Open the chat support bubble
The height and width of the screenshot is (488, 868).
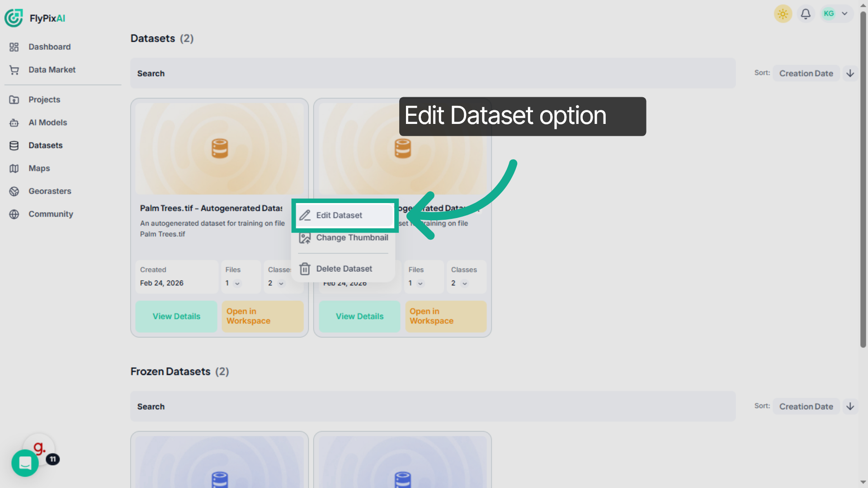[x=25, y=463]
